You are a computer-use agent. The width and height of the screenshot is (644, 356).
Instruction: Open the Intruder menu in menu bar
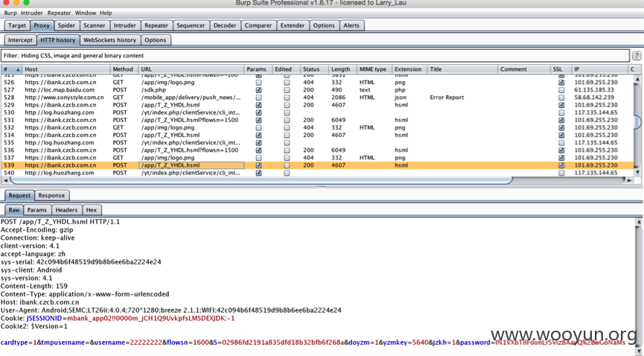coord(31,13)
